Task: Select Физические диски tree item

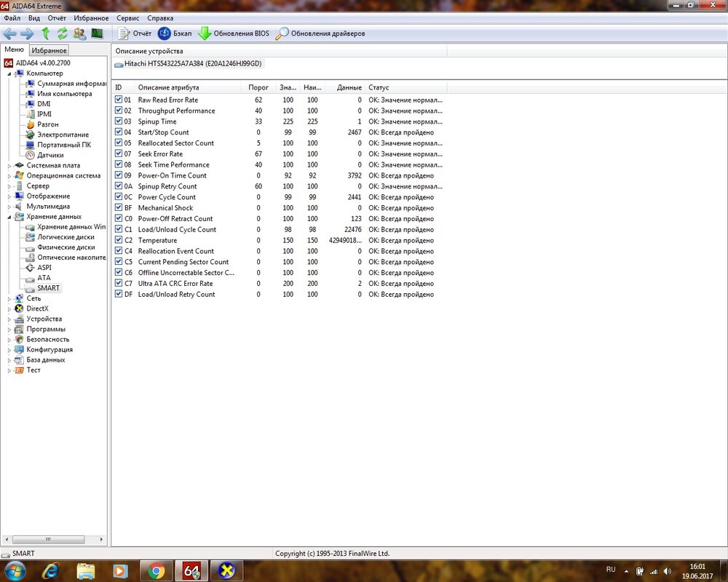Action: 66,247
